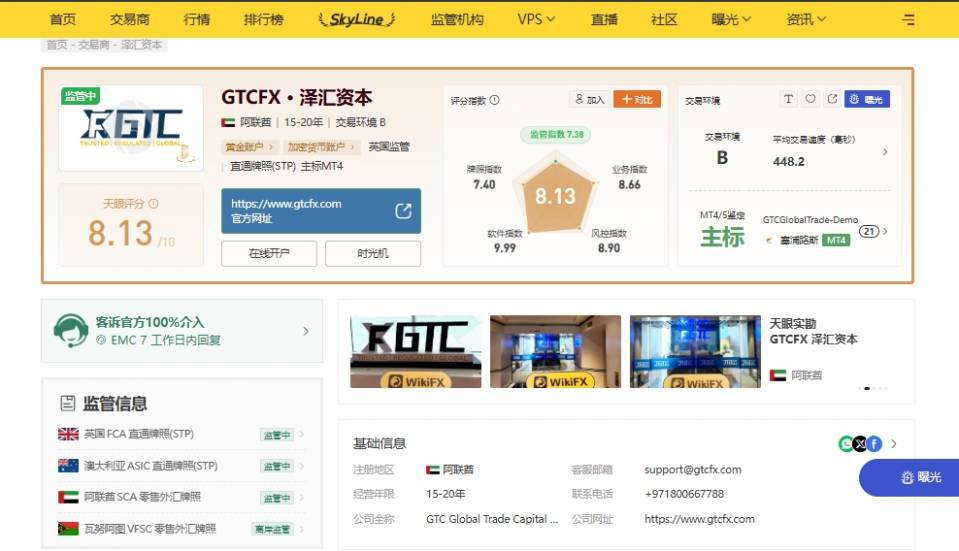Click the heart favorite icon

pyautogui.click(x=810, y=99)
